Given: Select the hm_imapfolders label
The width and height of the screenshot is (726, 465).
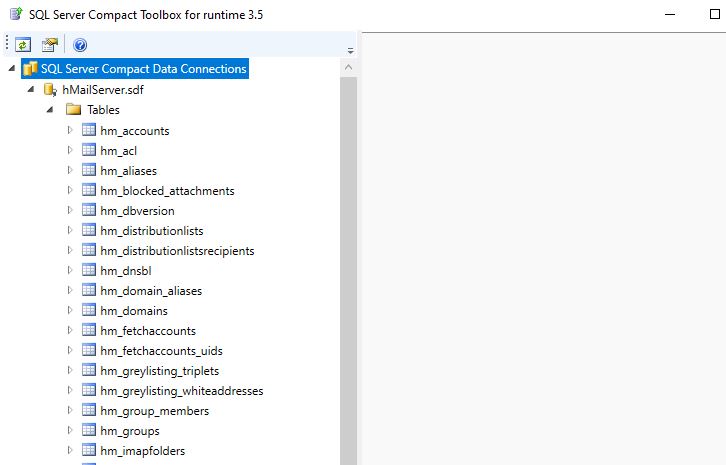Looking at the screenshot, I should 143,450.
